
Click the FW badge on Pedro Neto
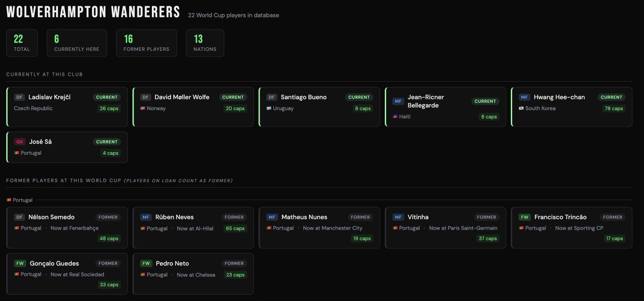pyautogui.click(x=146, y=263)
